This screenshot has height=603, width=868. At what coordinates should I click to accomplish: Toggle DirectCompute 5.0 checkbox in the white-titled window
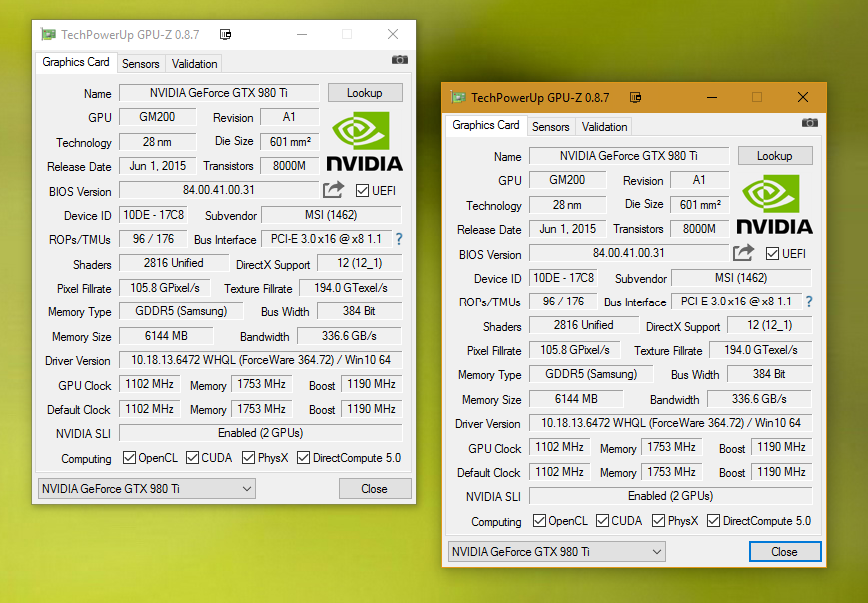tap(304, 458)
